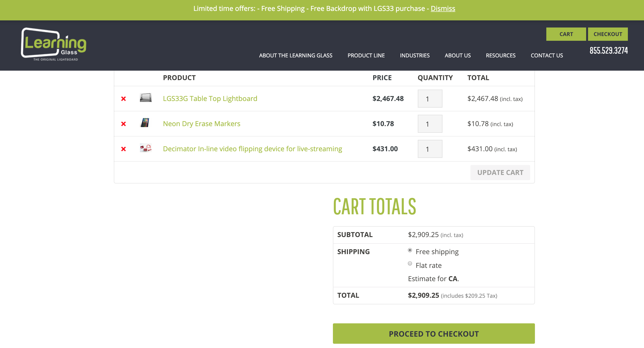Remove Decimator video flipping device from cart

tap(124, 149)
